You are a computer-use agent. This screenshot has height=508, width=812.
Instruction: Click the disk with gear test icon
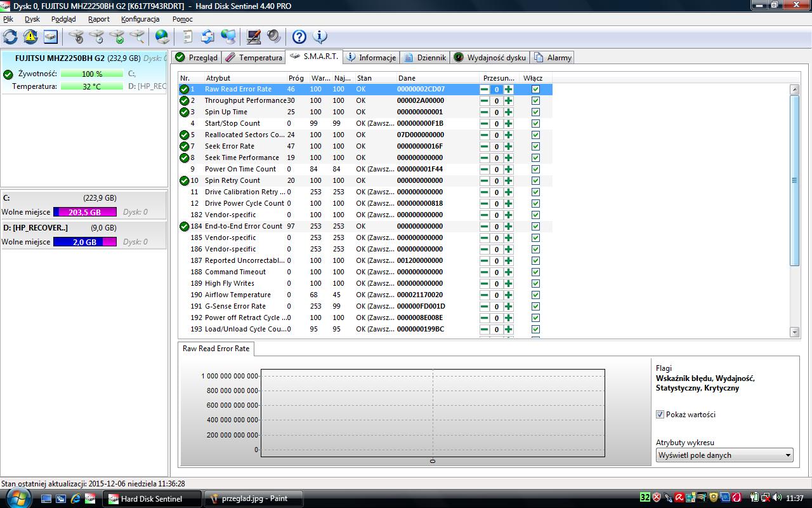(76, 37)
